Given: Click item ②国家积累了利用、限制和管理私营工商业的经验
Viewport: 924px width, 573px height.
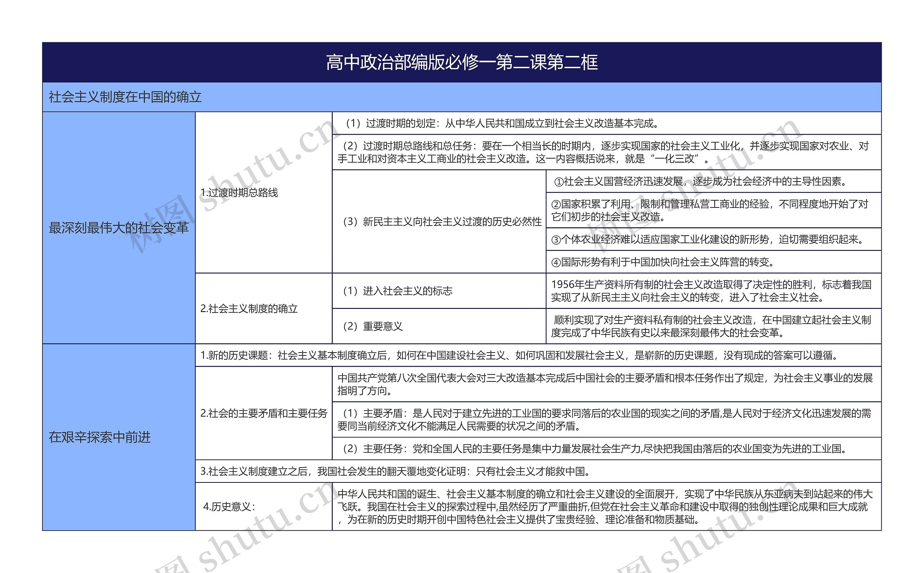Looking at the screenshot, I should tap(714, 210).
